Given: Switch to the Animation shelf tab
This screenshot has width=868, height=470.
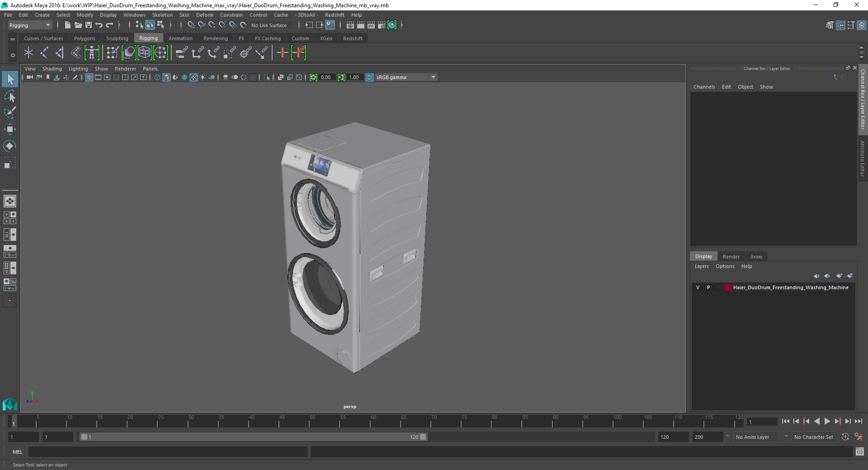Looking at the screenshot, I should (x=180, y=38).
